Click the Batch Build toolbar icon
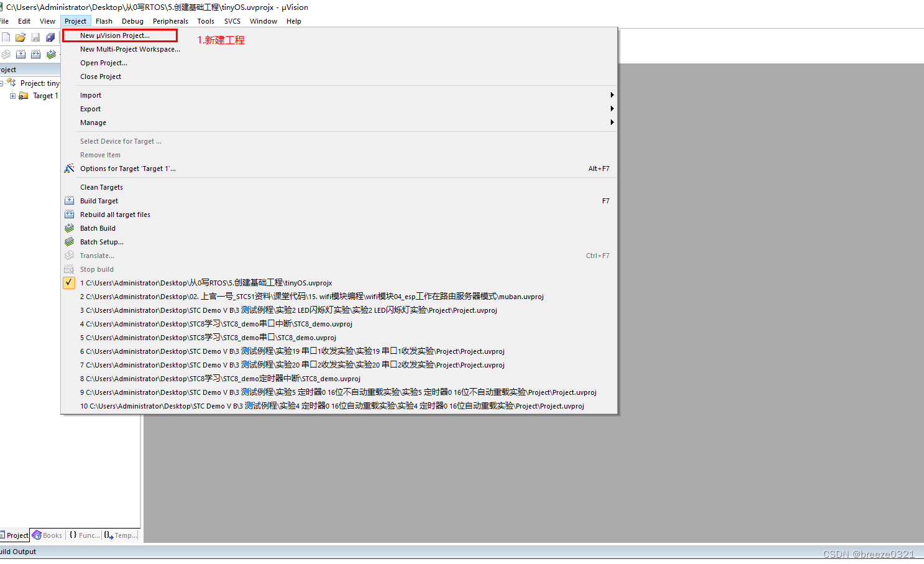Image resolution: width=924 pixels, height=564 pixels. (x=51, y=54)
